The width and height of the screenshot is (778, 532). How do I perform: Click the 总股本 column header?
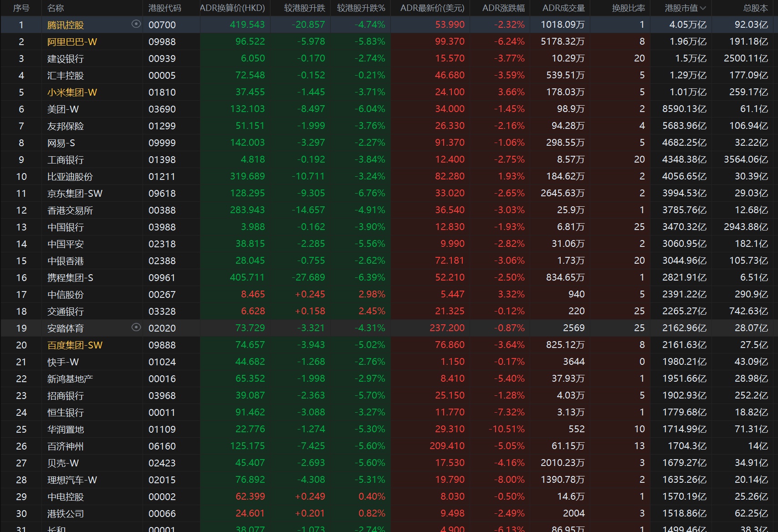tap(755, 8)
